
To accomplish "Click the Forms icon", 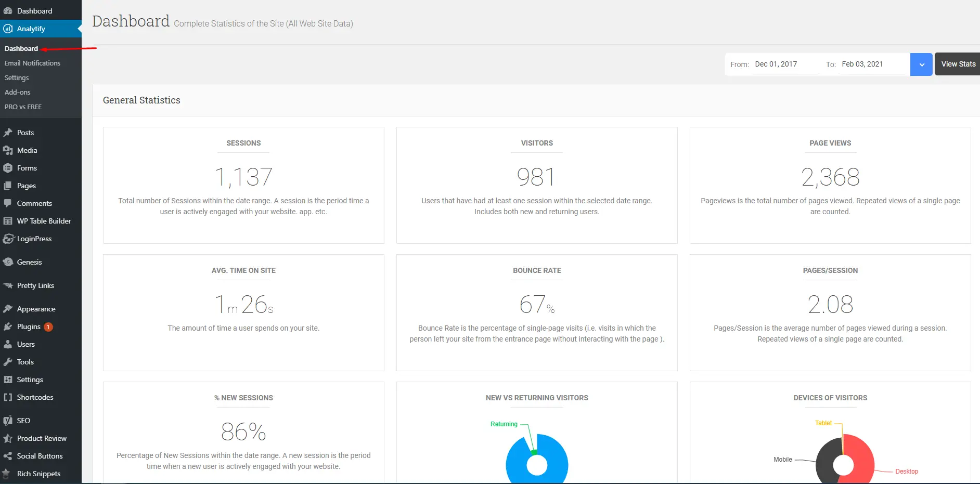I will (x=8, y=168).
